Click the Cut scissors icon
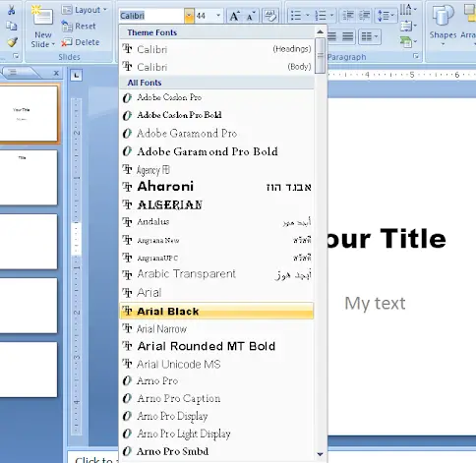The width and height of the screenshot is (476, 463). pyautogui.click(x=12, y=10)
